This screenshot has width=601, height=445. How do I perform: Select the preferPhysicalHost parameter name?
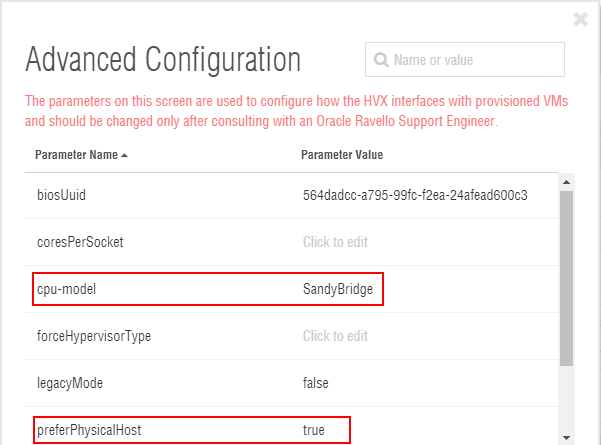pos(89,430)
